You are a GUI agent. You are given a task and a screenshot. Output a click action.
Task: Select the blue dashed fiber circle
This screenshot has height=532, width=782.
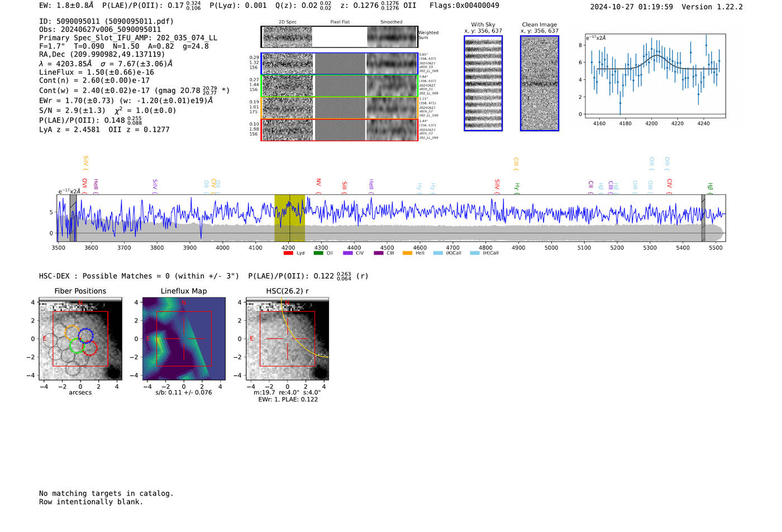click(x=85, y=336)
